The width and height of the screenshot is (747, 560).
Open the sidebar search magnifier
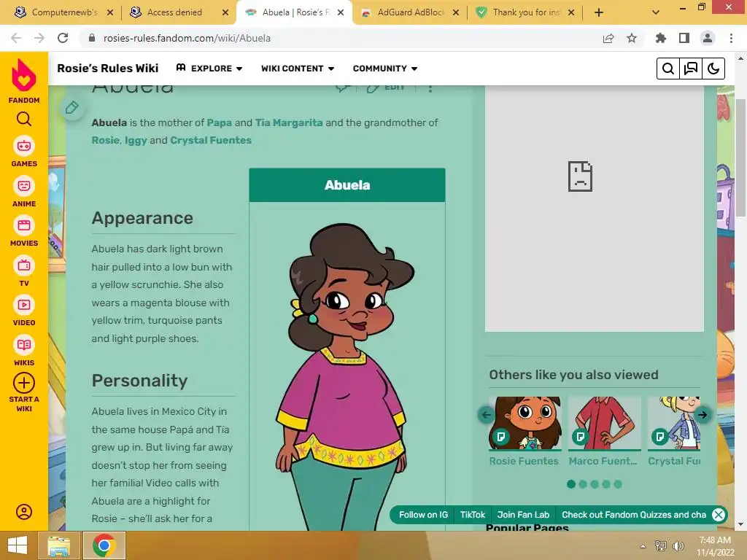(x=24, y=119)
